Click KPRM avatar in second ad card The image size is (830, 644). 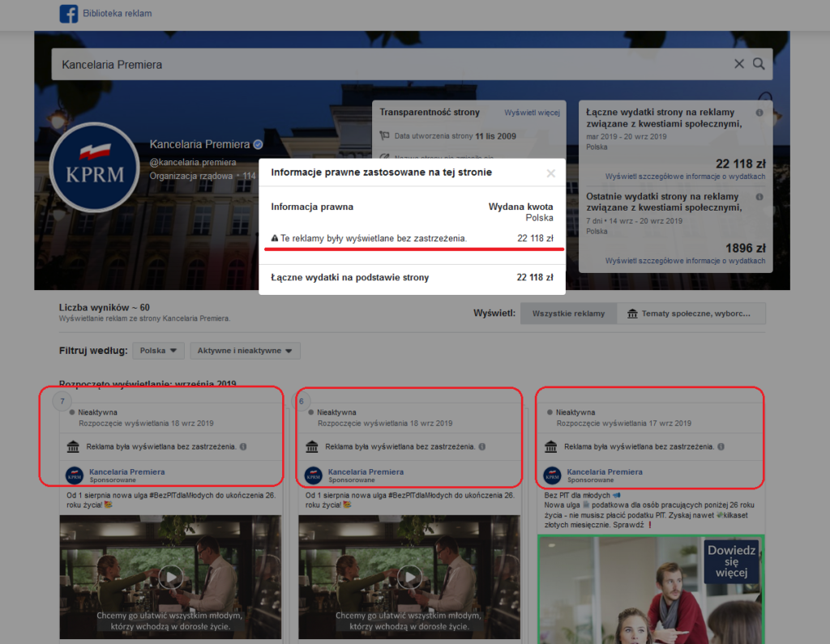(314, 476)
